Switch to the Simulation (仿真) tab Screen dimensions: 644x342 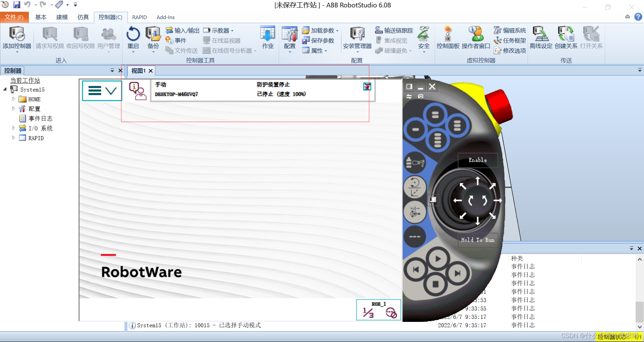pos(83,17)
